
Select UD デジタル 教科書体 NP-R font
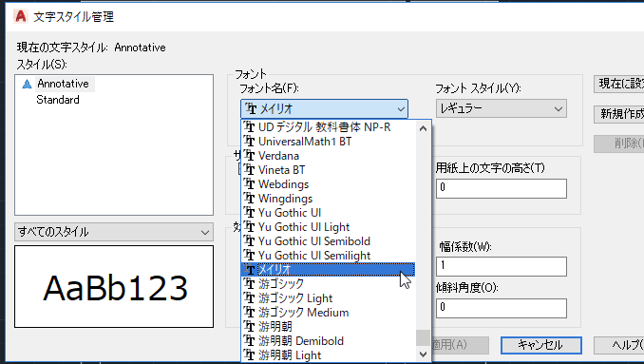(x=328, y=127)
